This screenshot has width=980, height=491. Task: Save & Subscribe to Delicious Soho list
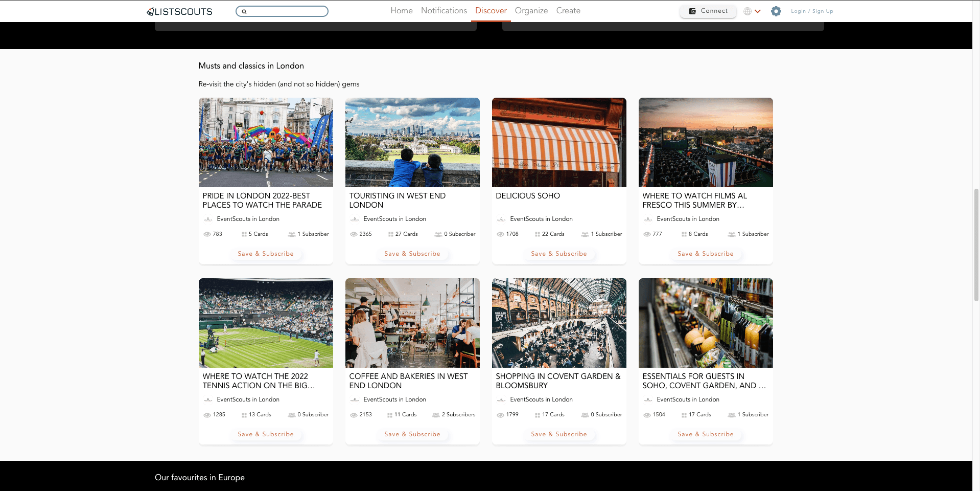pos(558,254)
